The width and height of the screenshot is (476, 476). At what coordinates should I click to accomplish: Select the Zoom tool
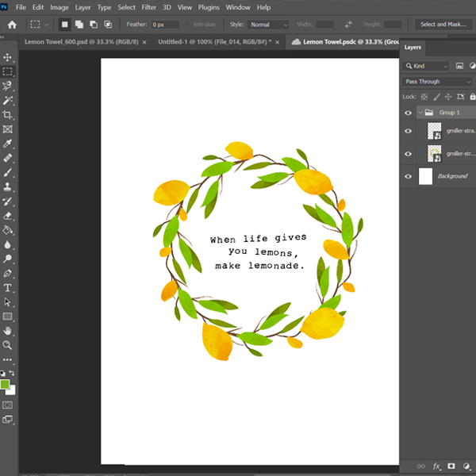coord(8,345)
